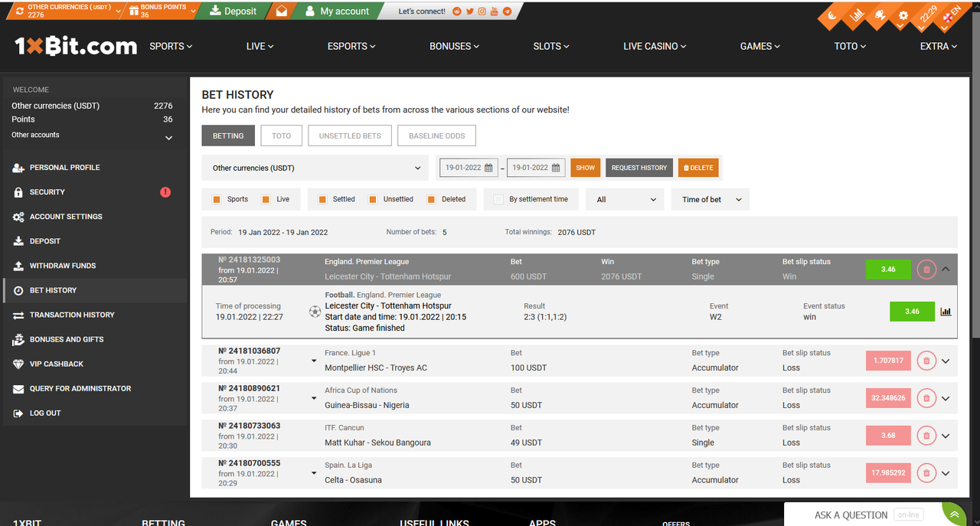Click the orange Delete button

(x=698, y=168)
